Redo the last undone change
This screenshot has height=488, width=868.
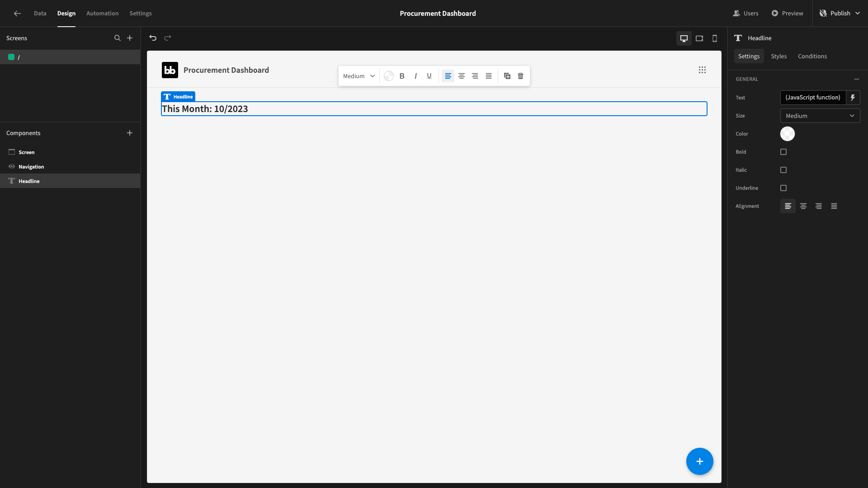tap(168, 38)
